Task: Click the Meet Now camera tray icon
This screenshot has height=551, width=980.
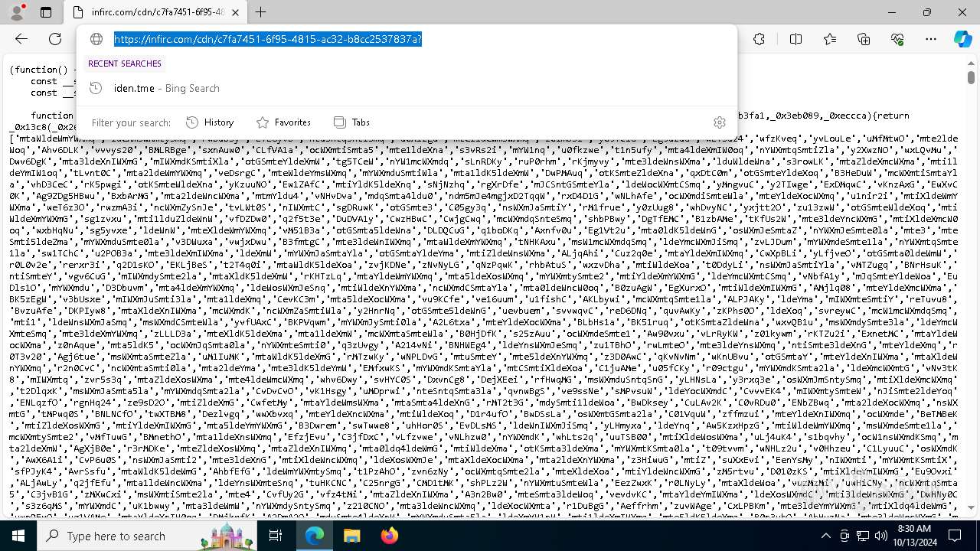Action: [x=844, y=536]
